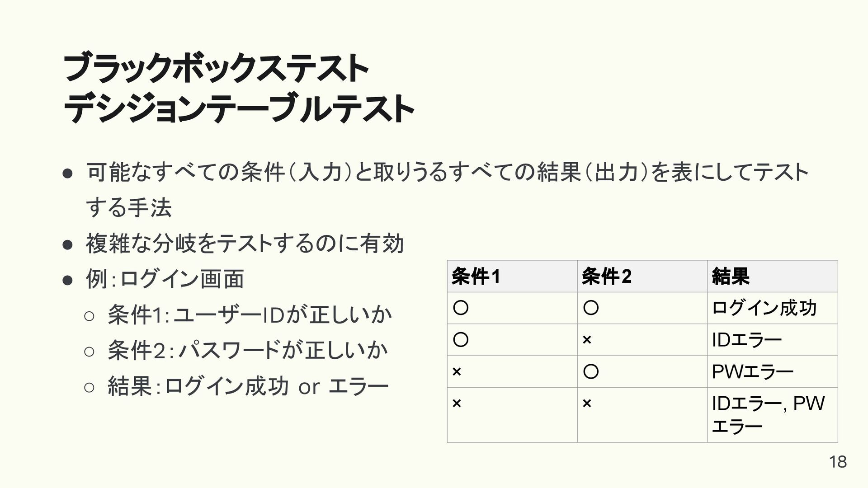Click the 結果 table header cell
The height and width of the screenshot is (488, 868).
773,276
